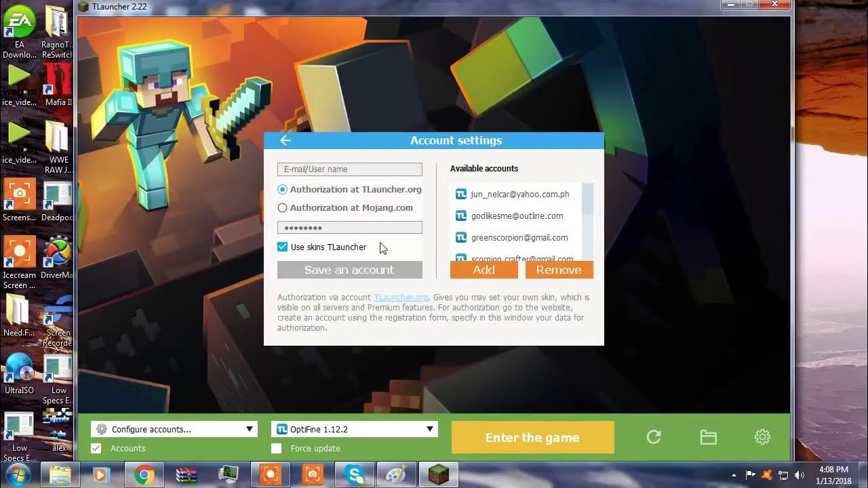Open Windows Media Player from the taskbar

point(102,474)
